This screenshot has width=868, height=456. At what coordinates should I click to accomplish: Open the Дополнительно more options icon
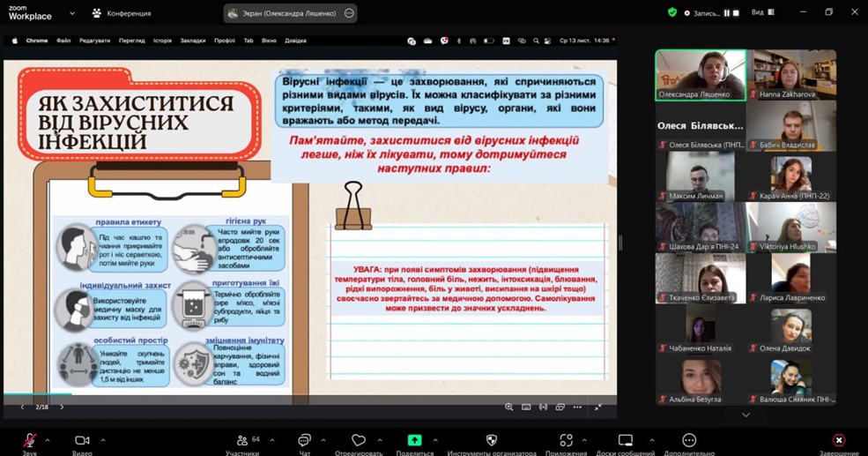pyautogui.click(x=689, y=440)
